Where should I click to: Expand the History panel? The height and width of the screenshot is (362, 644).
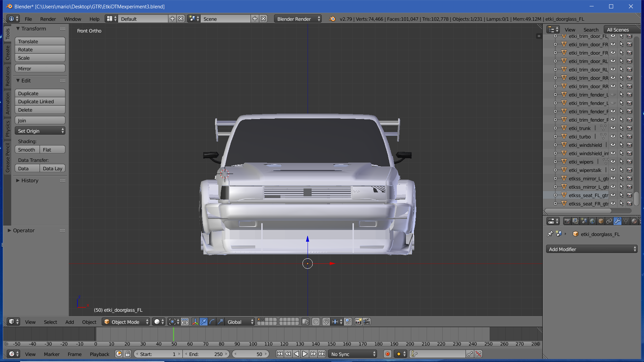(30, 181)
